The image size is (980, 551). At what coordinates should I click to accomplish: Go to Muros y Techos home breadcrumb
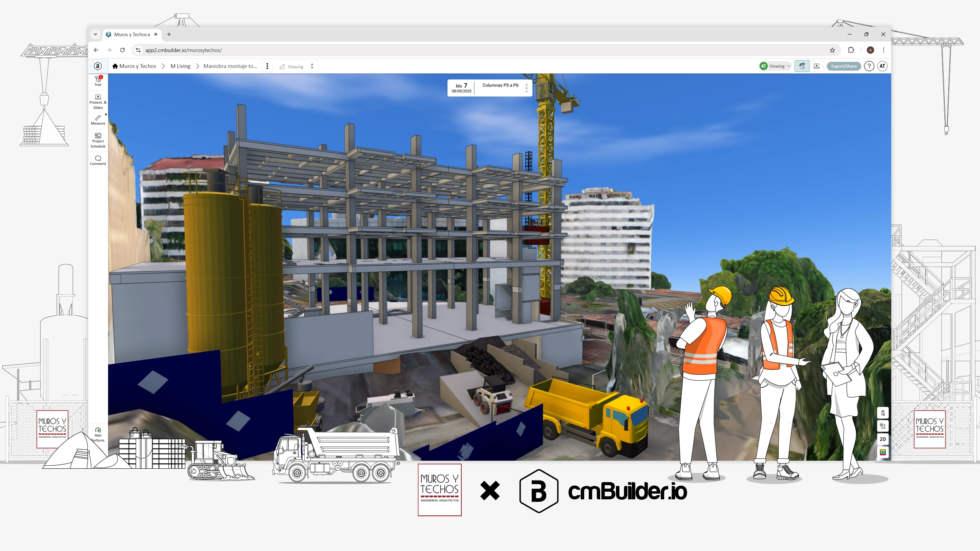tap(134, 66)
